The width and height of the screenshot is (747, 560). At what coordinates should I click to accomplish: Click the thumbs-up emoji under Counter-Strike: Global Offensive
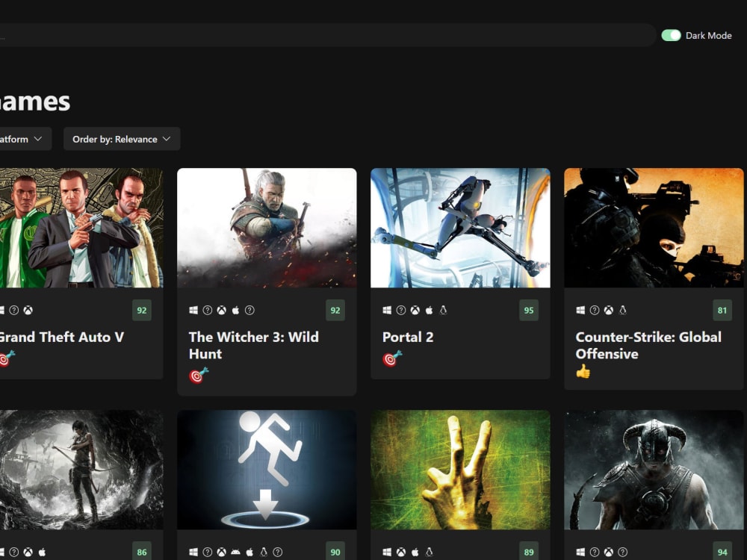coord(583,371)
